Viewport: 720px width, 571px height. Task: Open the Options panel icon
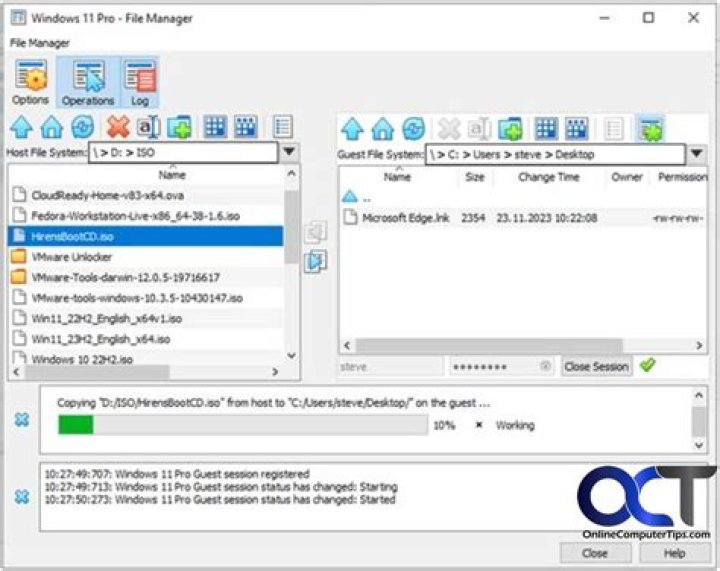30,83
